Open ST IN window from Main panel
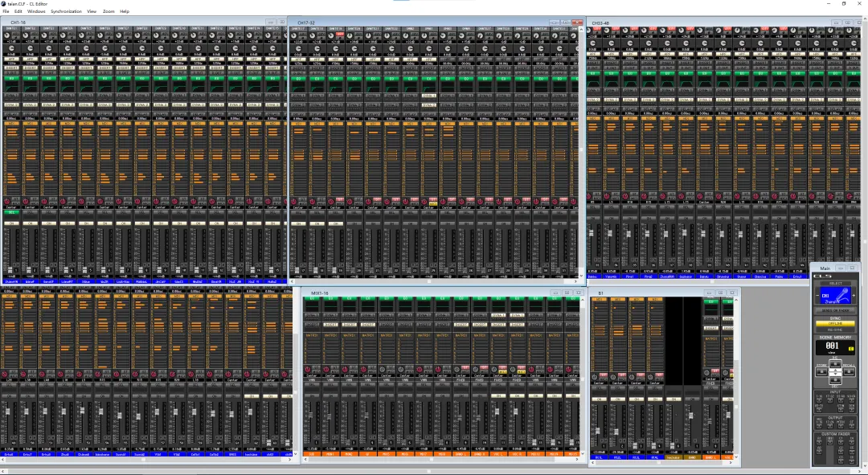This screenshot has width=868, height=475. 841,410
